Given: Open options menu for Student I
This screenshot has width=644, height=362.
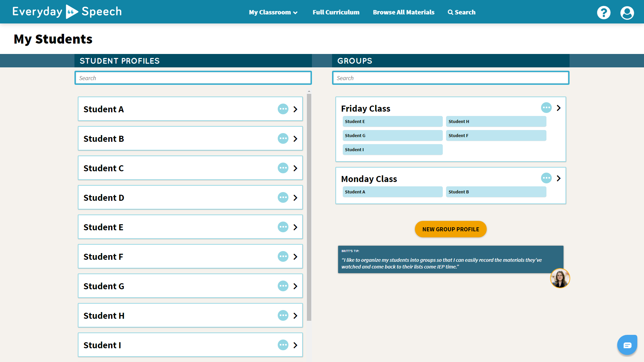Looking at the screenshot, I should click(283, 345).
